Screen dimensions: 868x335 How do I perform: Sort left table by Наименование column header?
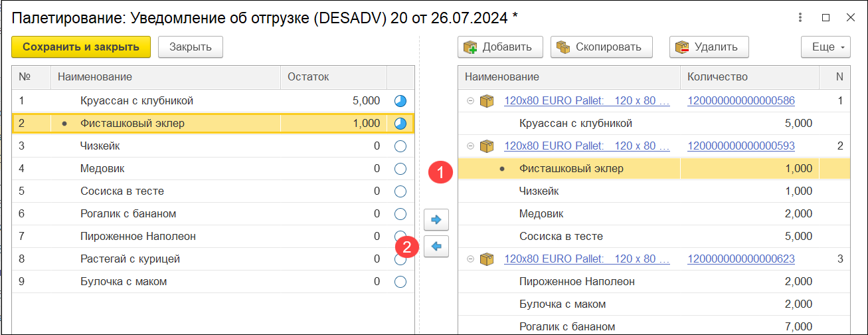(x=166, y=77)
